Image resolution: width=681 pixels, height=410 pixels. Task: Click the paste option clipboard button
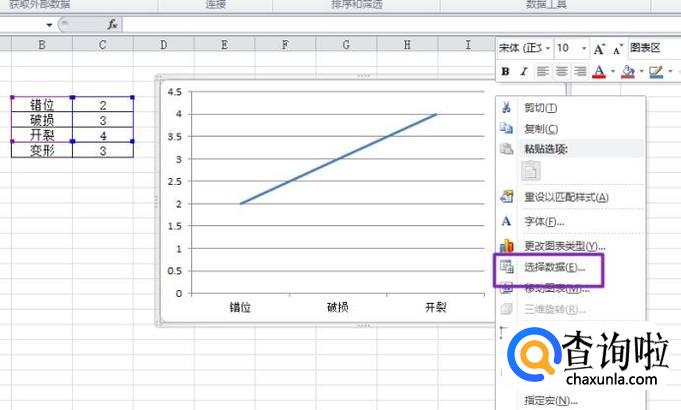click(x=531, y=171)
